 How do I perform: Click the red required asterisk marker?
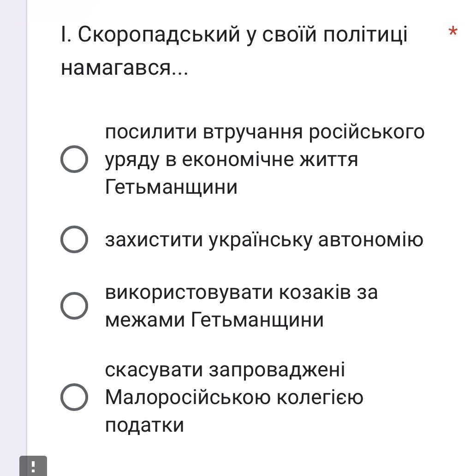point(453,31)
